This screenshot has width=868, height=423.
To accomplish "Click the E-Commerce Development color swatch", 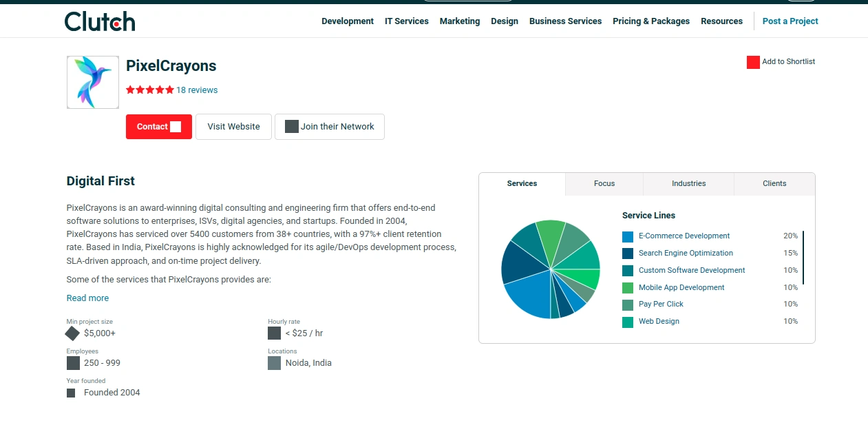I will coord(628,236).
